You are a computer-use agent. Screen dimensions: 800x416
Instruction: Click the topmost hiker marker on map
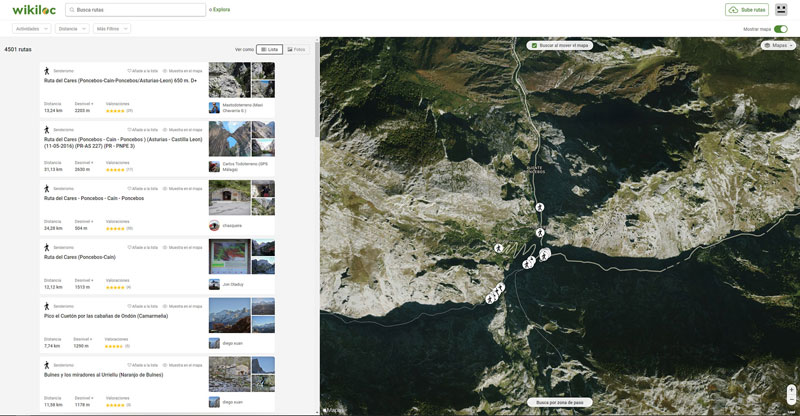[x=539, y=207]
